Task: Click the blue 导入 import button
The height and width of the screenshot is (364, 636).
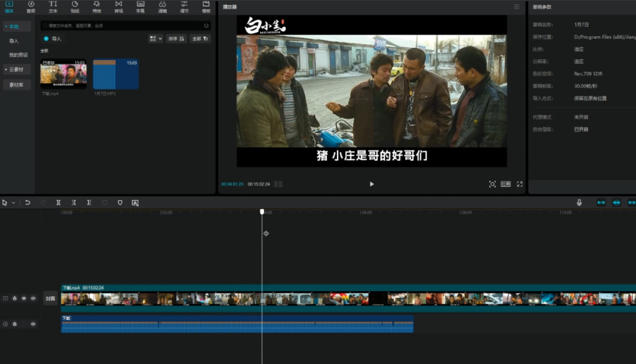Action: 52,39
